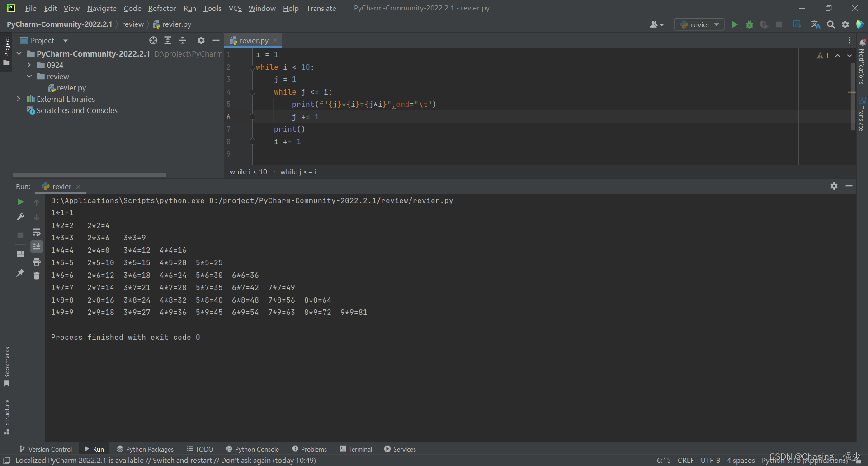
Task: Close the revier run tab
Action: pyautogui.click(x=78, y=186)
